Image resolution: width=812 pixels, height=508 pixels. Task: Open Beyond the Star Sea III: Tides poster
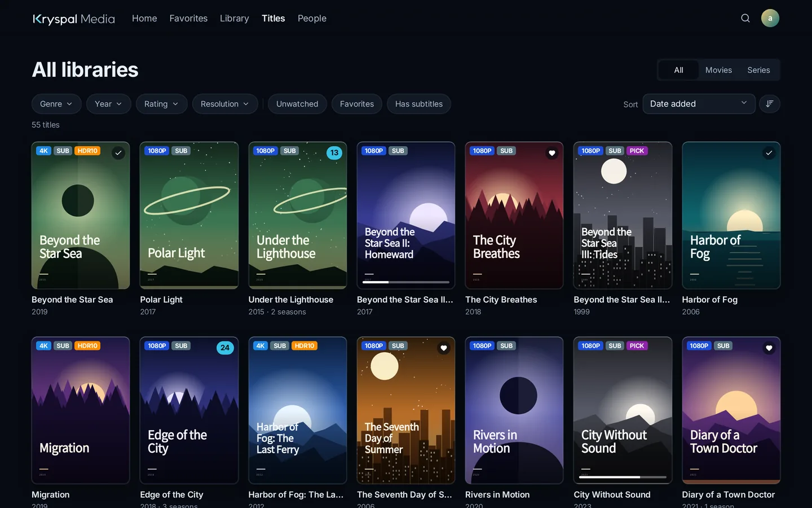pos(623,215)
